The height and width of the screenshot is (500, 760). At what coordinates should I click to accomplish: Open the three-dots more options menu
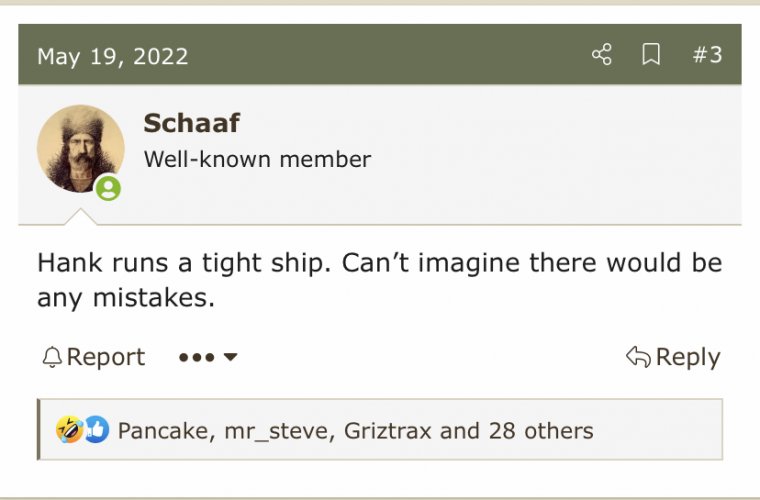coord(196,357)
